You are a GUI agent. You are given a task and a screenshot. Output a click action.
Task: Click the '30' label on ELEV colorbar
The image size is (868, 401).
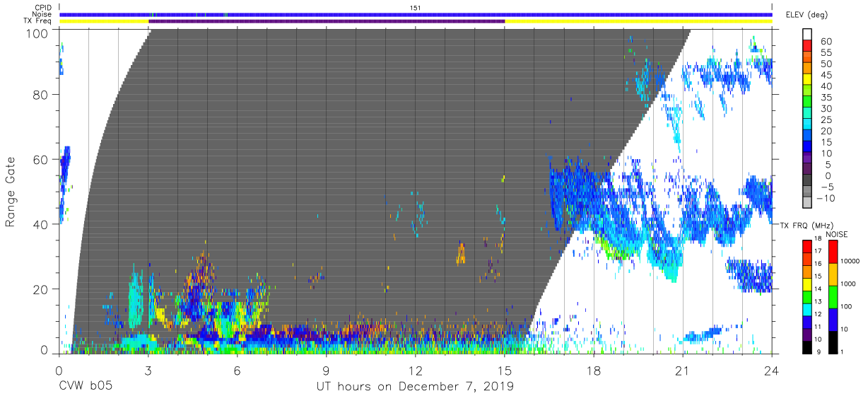(x=826, y=108)
